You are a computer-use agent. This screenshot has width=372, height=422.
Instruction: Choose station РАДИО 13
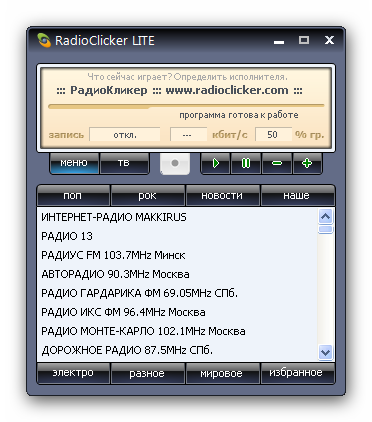[177, 236]
